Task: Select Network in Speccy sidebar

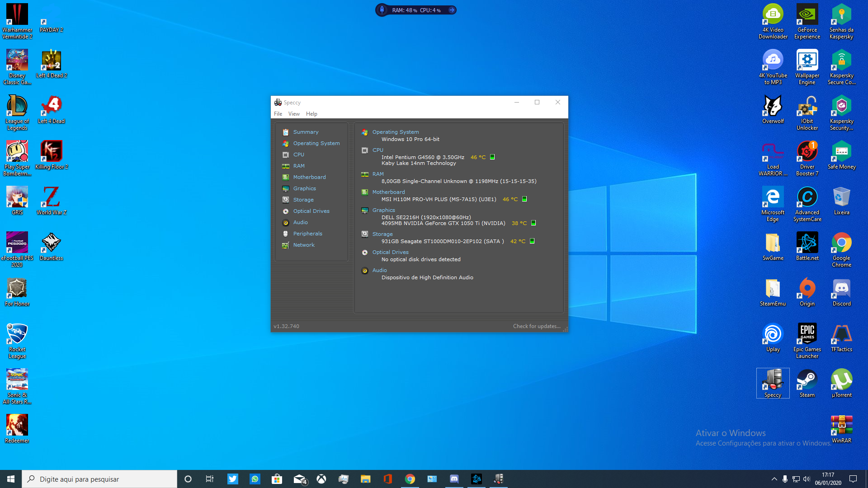Action: (x=304, y=245)
